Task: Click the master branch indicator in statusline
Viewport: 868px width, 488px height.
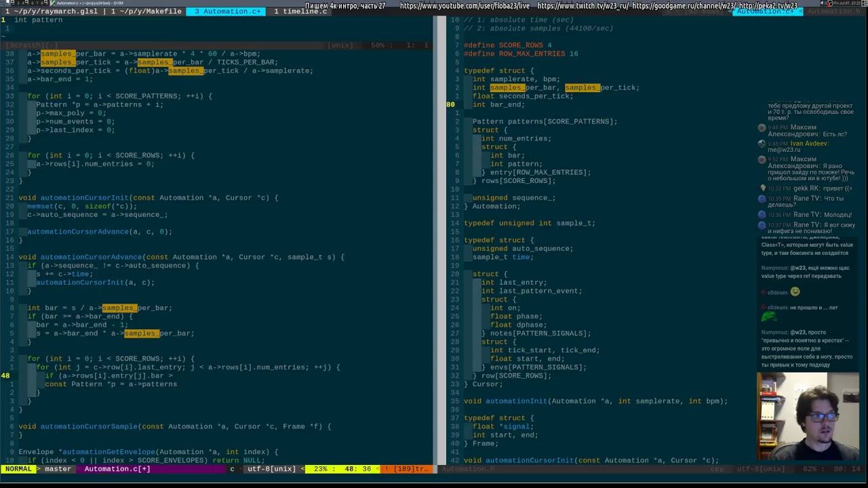Action: 58,469
